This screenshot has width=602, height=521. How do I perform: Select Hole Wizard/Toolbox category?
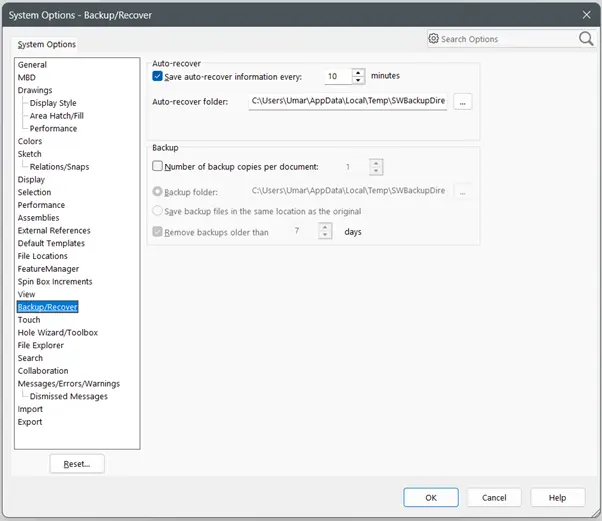58,332
